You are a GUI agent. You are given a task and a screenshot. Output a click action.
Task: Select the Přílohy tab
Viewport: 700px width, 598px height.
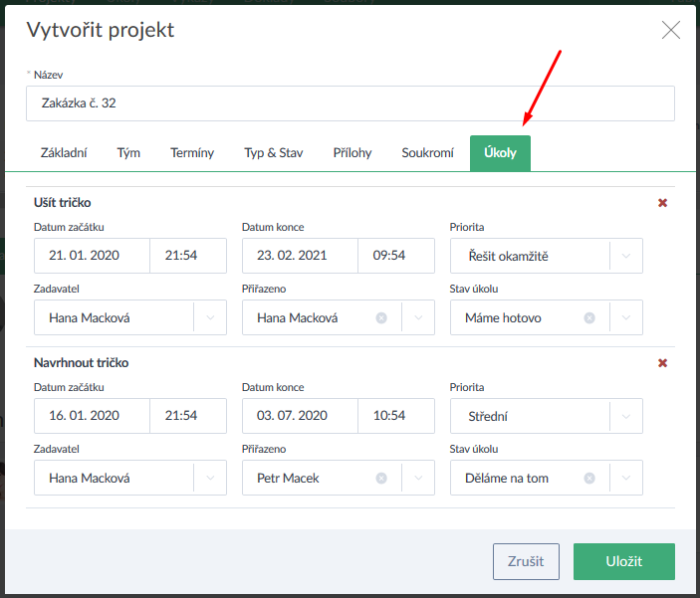pyautogui.click(x=352, y=153)
